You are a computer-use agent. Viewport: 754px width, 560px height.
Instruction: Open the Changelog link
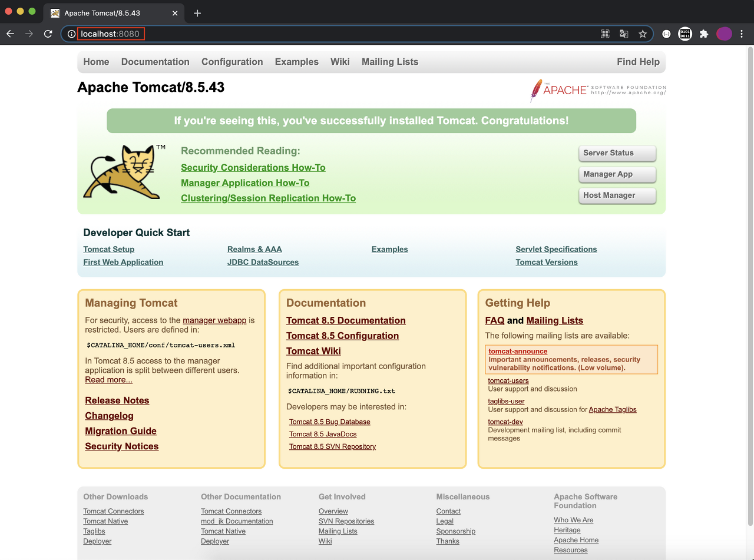(x=110, y=416)
